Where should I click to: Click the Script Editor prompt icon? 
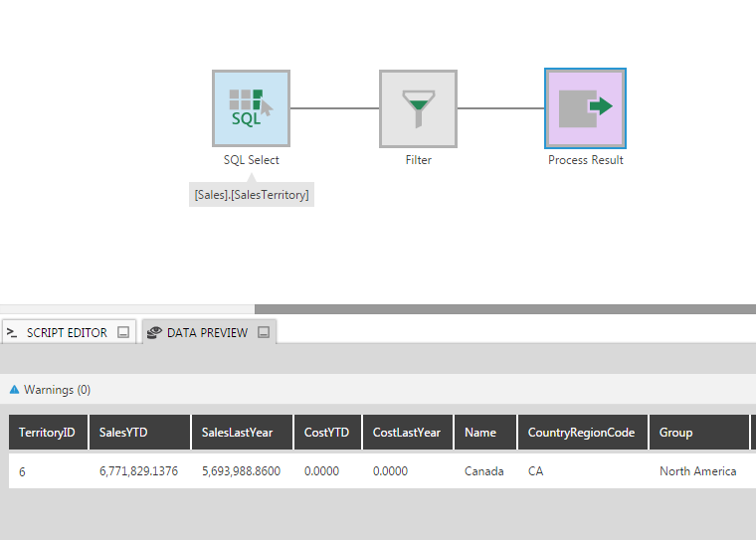pyautogui.click(x=12, y=333)
